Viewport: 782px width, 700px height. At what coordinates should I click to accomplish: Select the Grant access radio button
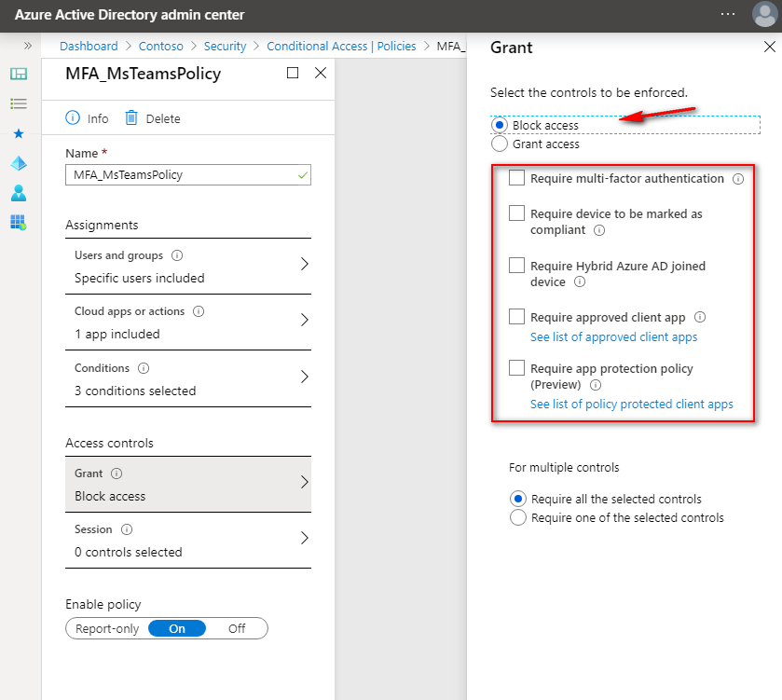coord(500,144)
